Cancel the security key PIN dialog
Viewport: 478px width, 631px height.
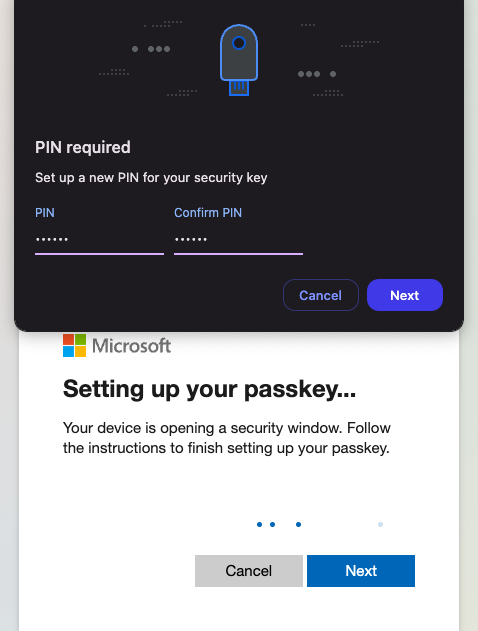click(321, 295)
